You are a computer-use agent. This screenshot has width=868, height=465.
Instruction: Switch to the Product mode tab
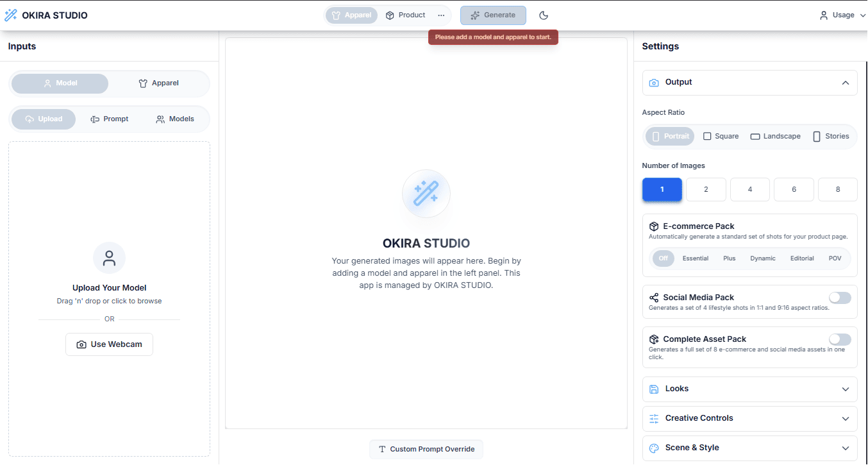[405, 15]
